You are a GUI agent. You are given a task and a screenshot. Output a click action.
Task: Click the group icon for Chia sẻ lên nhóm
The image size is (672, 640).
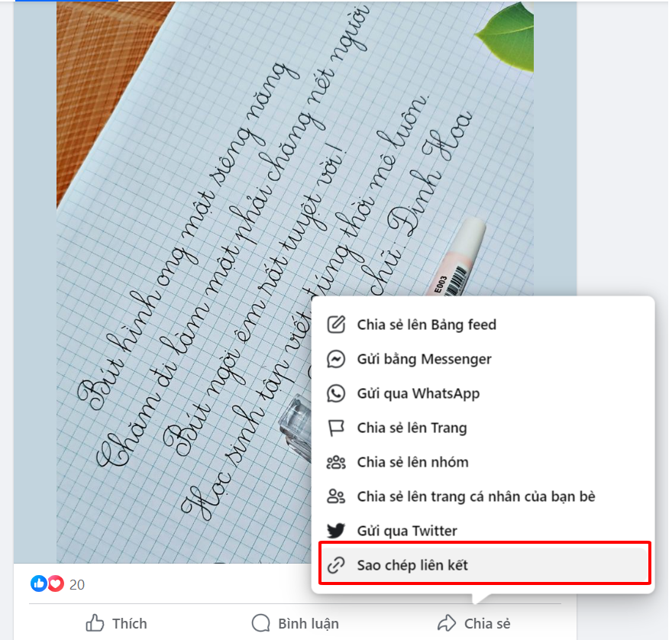tap(336, 462)
